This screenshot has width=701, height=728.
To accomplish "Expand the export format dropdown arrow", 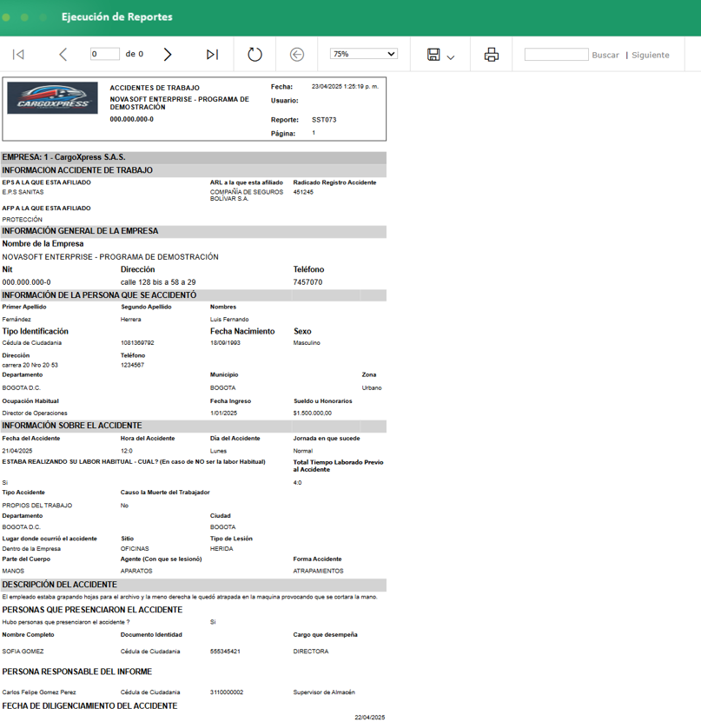I will click(450, 57).
